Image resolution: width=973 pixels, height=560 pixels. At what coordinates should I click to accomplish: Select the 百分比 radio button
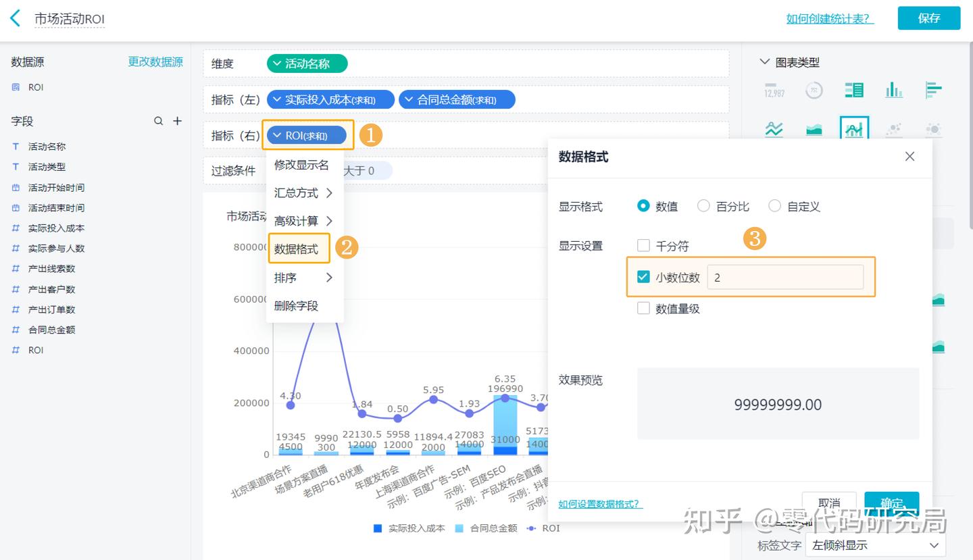coord(703,206)
